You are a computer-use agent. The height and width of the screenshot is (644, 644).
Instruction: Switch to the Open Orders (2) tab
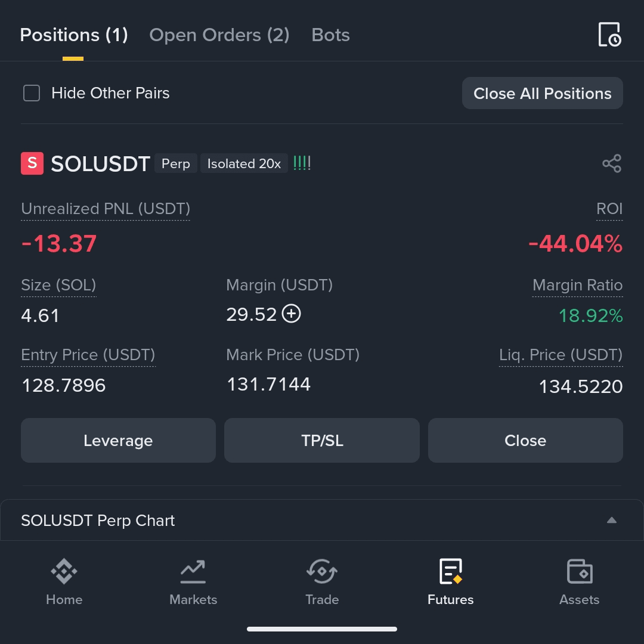pyautogui.click(x=219, y=35)
